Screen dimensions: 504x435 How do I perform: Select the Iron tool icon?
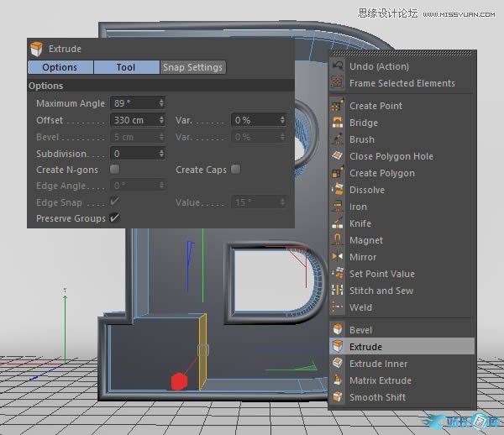click(x=338, y=207)
